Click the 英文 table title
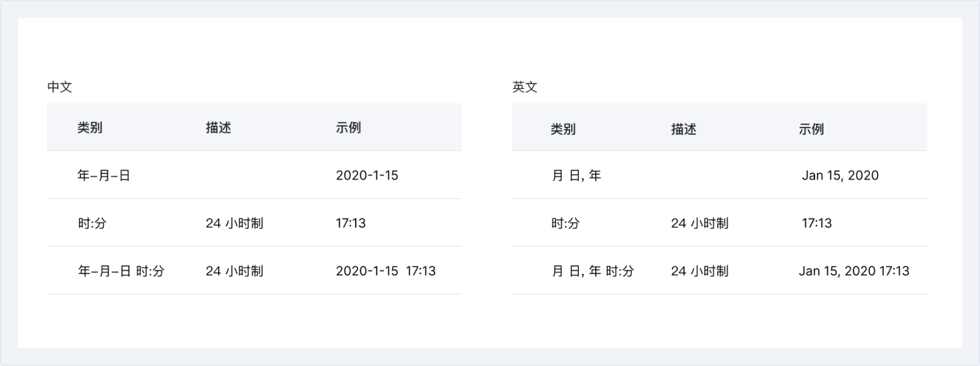 pyautogui.click(x=525, y=87)
